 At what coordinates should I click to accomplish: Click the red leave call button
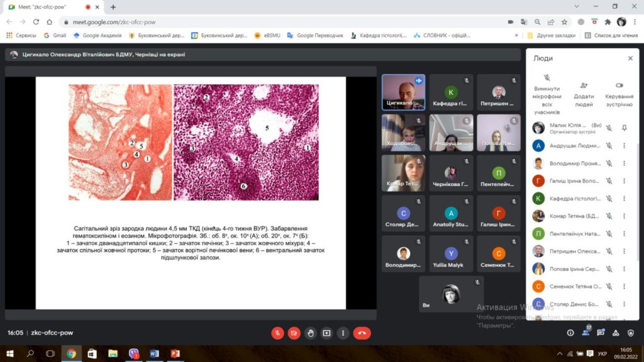(x=362, y=333)
